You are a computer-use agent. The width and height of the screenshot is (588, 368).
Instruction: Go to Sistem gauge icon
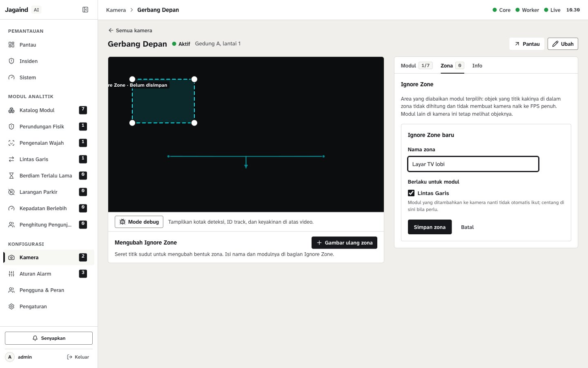[11, 77]
